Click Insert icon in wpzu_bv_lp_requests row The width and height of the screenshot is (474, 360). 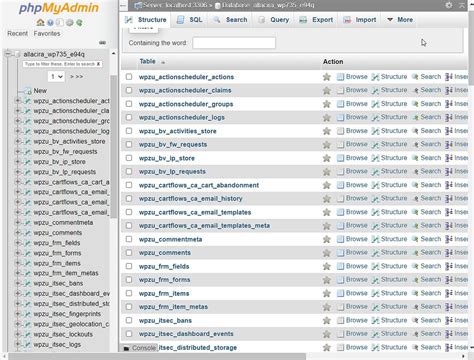tap(449, 172)
